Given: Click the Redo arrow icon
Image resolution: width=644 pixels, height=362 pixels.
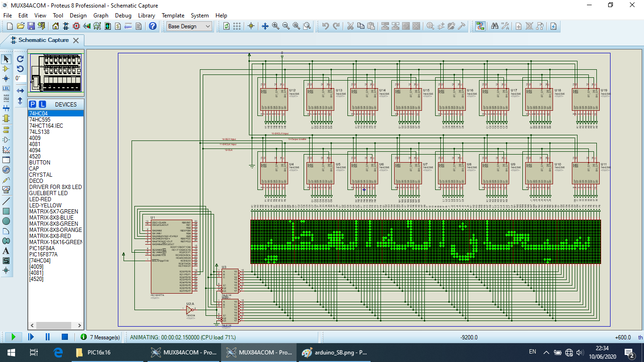Looking at the screenshot, I should (336, 26).
